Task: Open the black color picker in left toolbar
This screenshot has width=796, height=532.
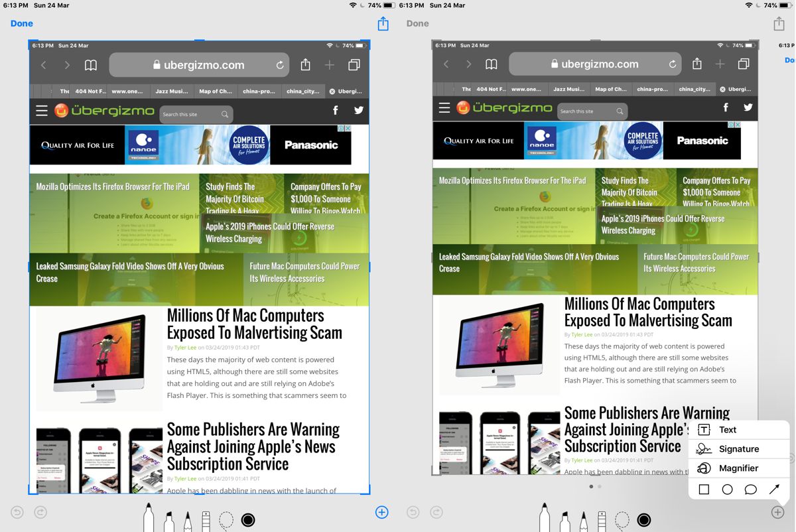Action: 248,519
